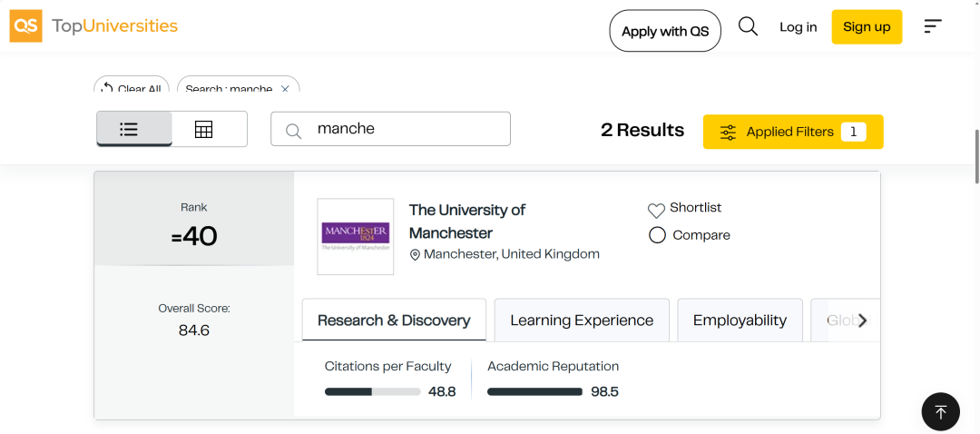This screenshot has height=434, width=980.
Task: Click the Citations per Faculty score bar
Action: click(373, 392)
